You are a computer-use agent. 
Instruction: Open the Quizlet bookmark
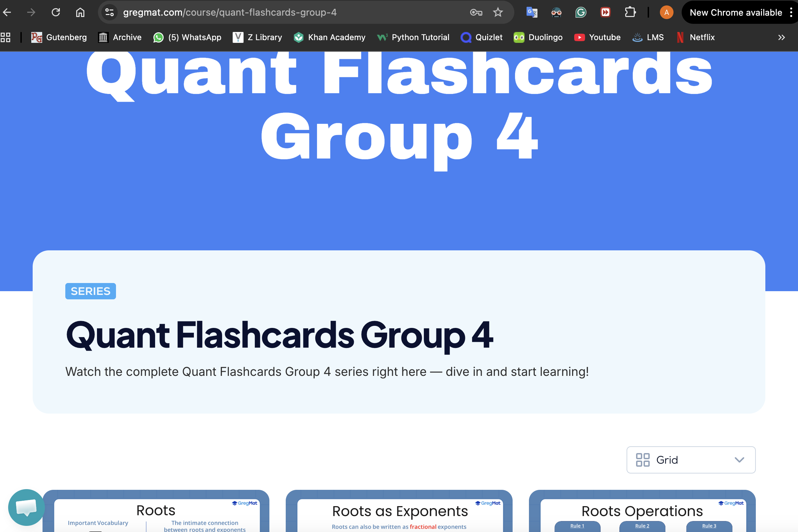pyautogui.click(x=481, y=37)
